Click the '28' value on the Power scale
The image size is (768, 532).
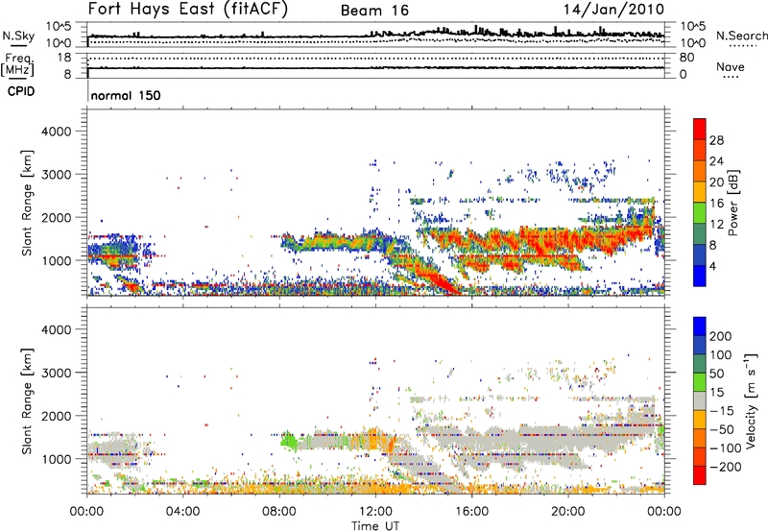point(716,140)
